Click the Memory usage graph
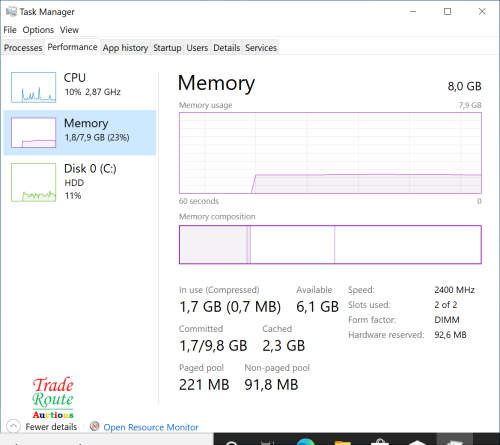The image size is (500, 445). [x=330, y=153]
